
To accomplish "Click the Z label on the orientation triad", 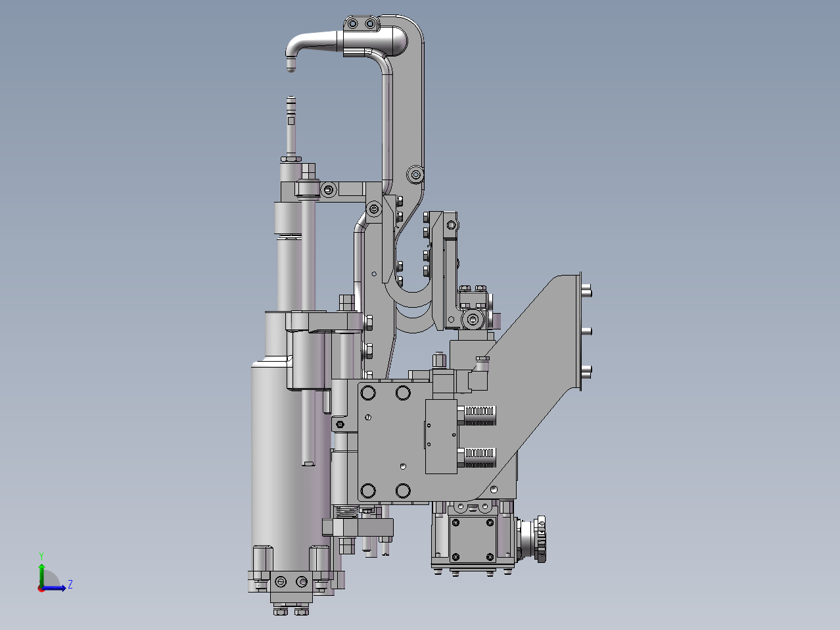I will click(x=70, y=584).
